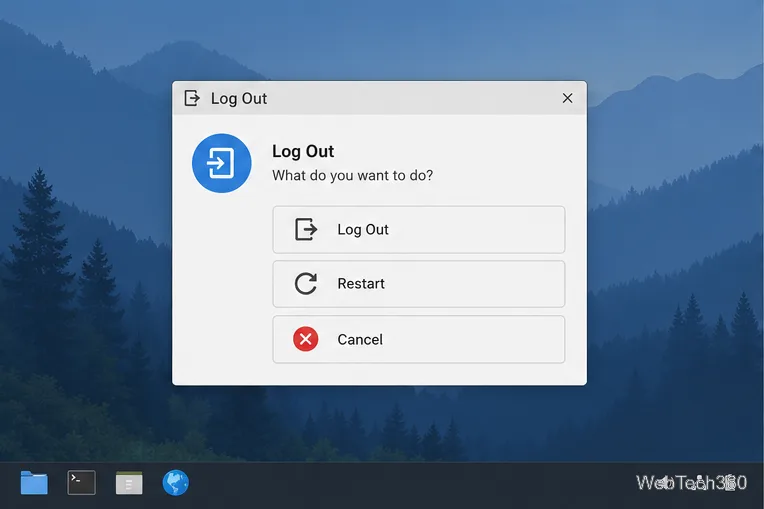Click the title bar log out icon

pos(192,98)
